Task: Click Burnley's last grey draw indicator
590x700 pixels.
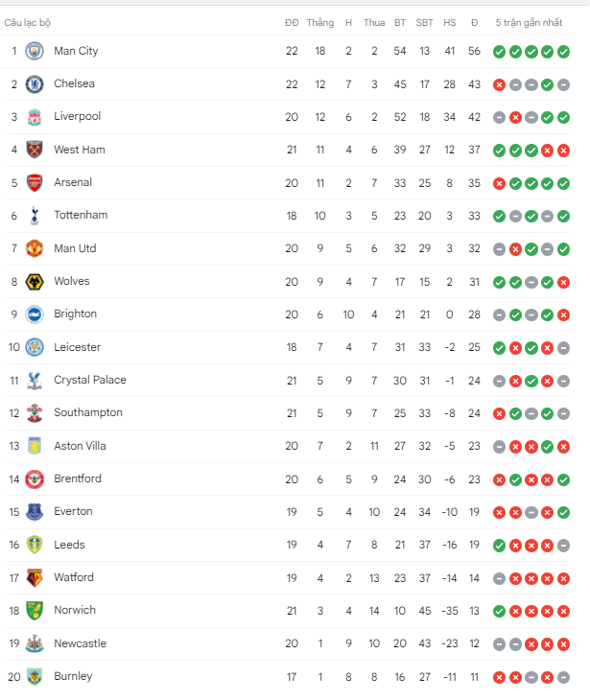Action: tap(564, 677)
